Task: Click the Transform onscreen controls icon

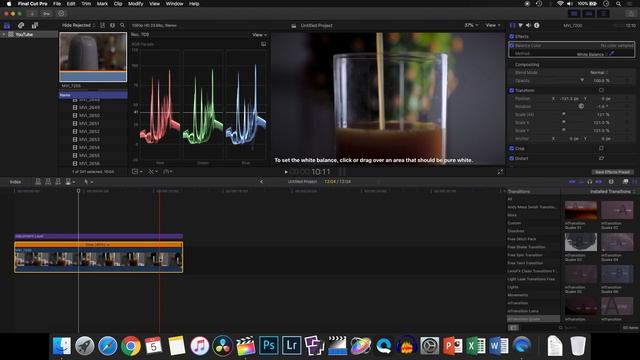Action: pos(601,90)
